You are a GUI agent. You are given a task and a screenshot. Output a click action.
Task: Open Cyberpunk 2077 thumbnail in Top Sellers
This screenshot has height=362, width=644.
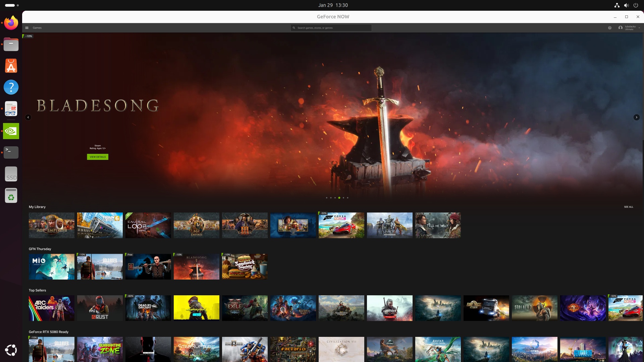tap(197, 308)
